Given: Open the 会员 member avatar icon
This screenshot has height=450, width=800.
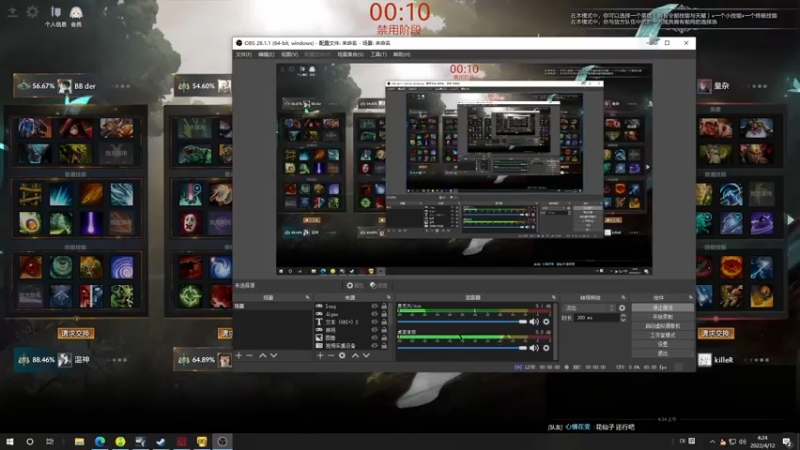Looking at the screenshot, I should (76, 16).
